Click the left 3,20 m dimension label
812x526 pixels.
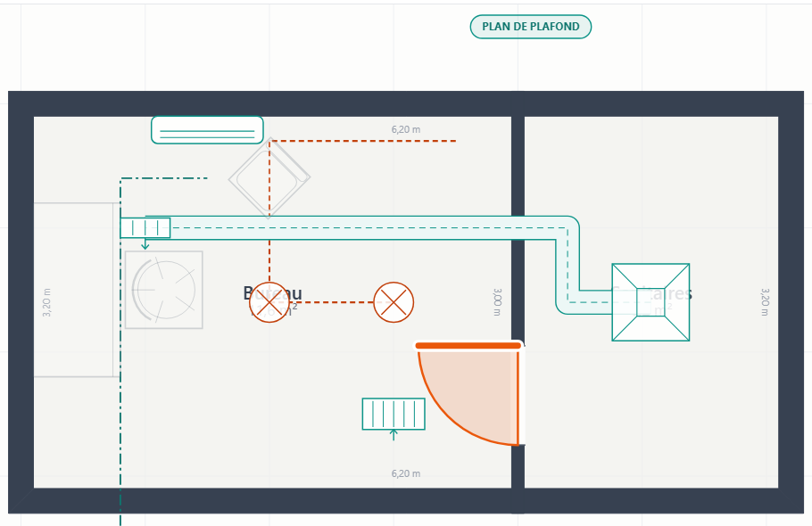(x=46, y=302)
